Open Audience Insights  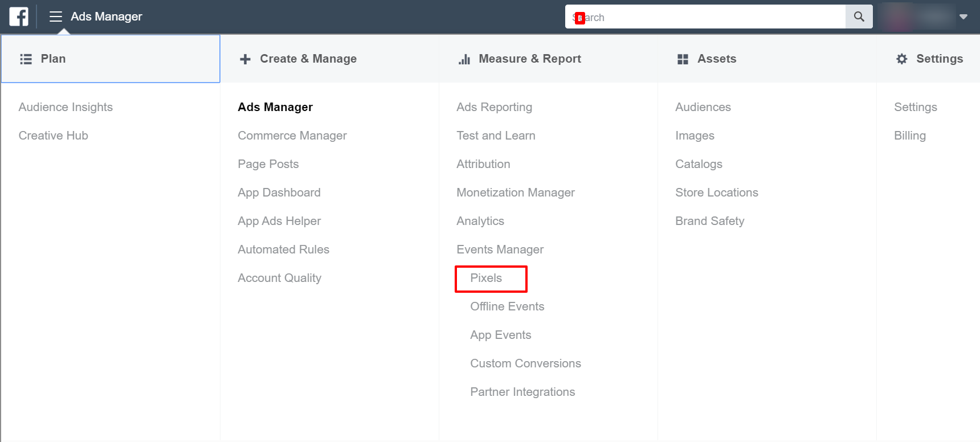point(66,107)
